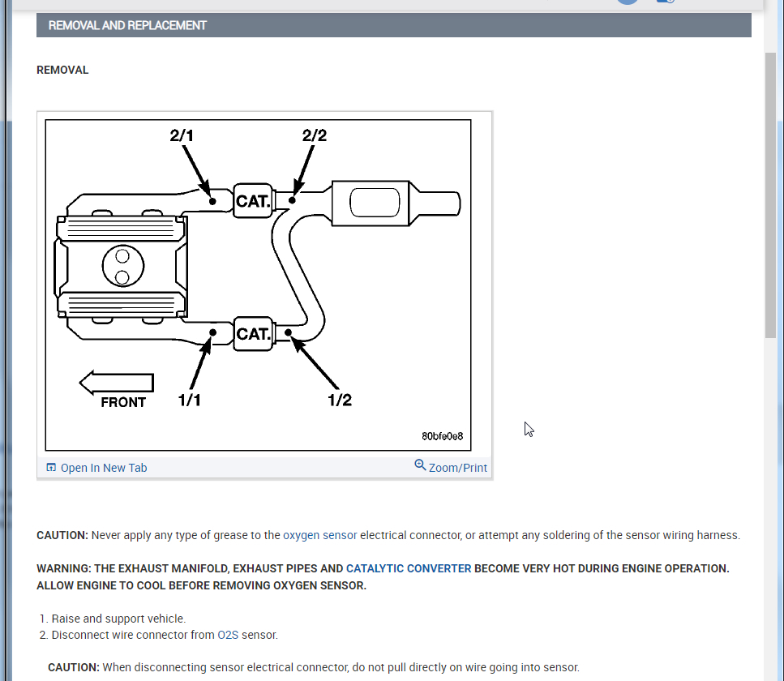Viewport: 784px width, 681px height.
Task: Open the Zoom/Print link
Action: click(x=457, y=468)
